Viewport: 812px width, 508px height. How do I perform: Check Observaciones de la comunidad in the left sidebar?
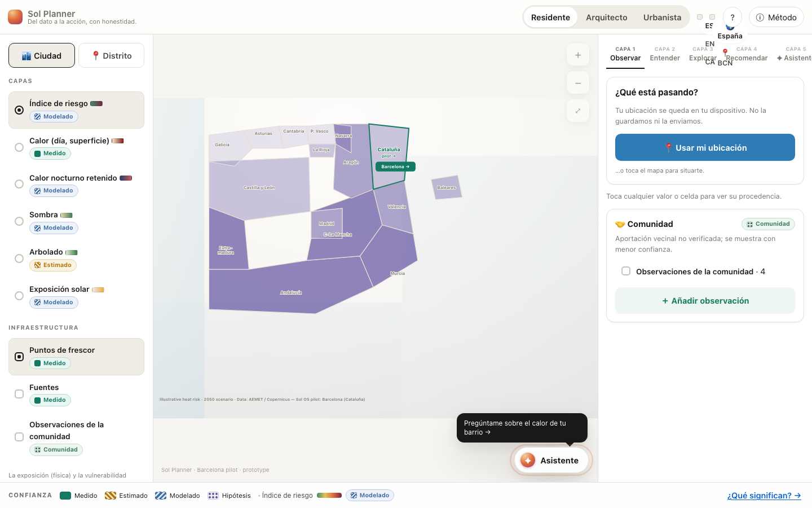pyautogui.click(x=19, y=437)
